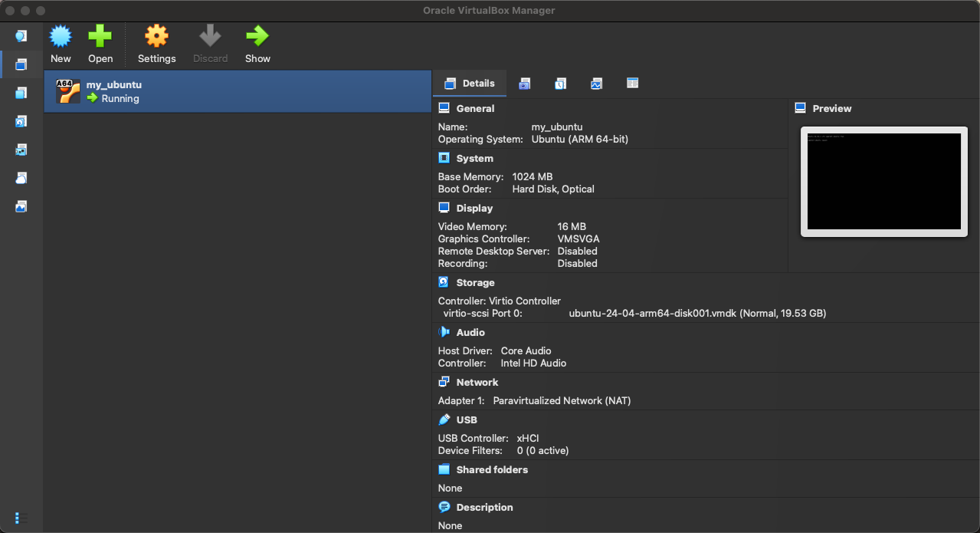Click the virtio-scsi Port 0 label

click(x=483, y=314)
